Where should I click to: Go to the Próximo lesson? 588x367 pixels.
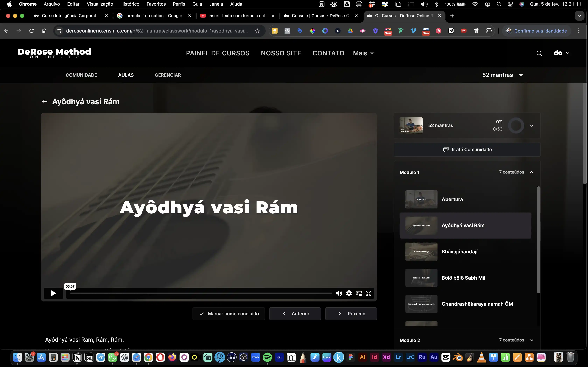tap(351, 314)
